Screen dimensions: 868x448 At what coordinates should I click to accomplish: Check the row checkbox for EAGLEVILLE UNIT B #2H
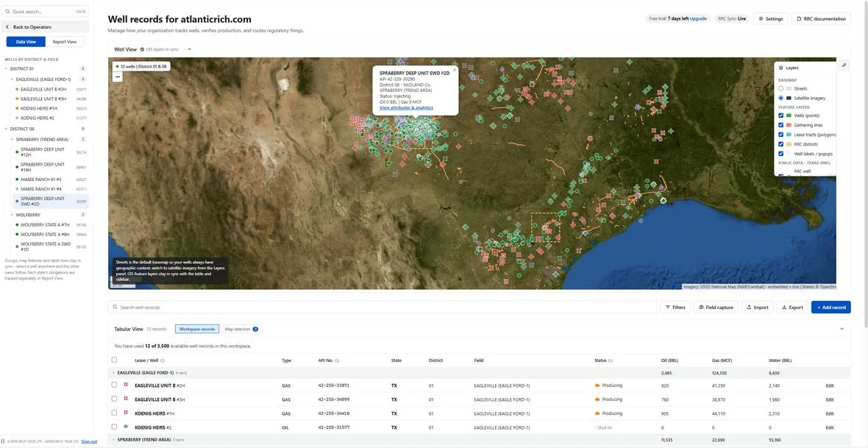[x=114, y=385]
